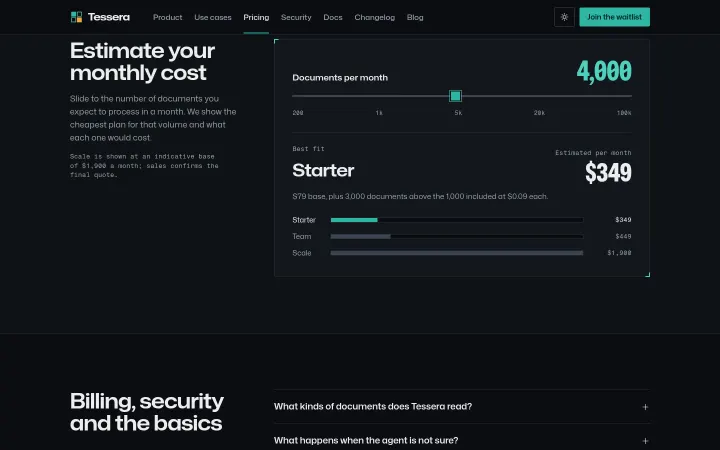This screenshot has width=720, height=450.
Task: Click the Team plan cost bar
Action: (x=457, y=236)
